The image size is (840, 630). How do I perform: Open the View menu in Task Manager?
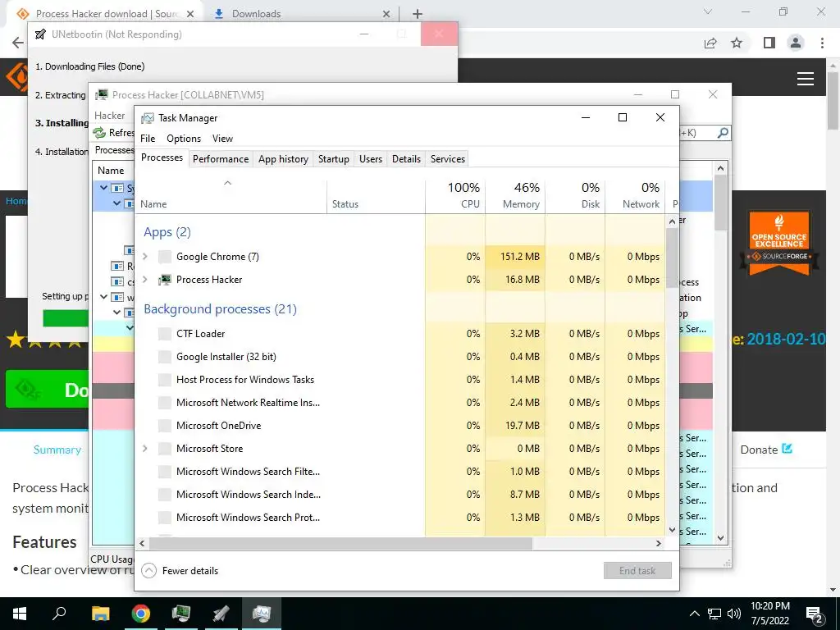[222, 138]
